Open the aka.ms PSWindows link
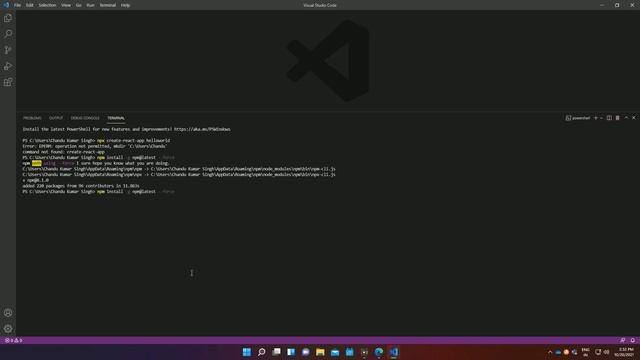Image resolution: width=640 pixels, height=360 pixels. [x=202, y=129]
